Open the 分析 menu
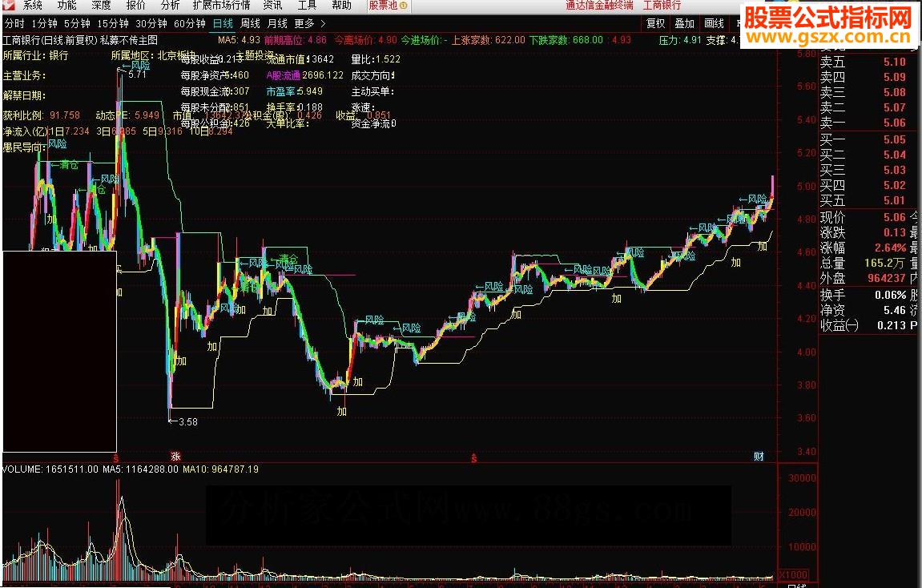 tap(171, 6)
